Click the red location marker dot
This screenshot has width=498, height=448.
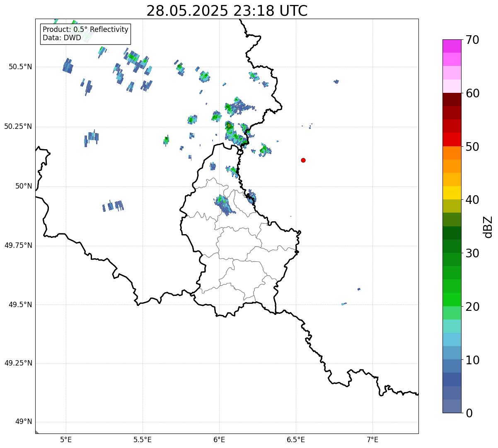(303, 160)
